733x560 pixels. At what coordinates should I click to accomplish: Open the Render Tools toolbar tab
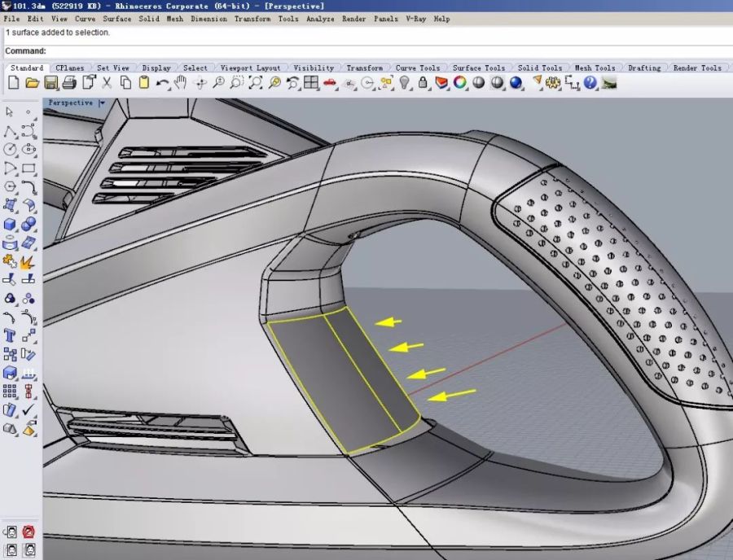click(699, 68)
